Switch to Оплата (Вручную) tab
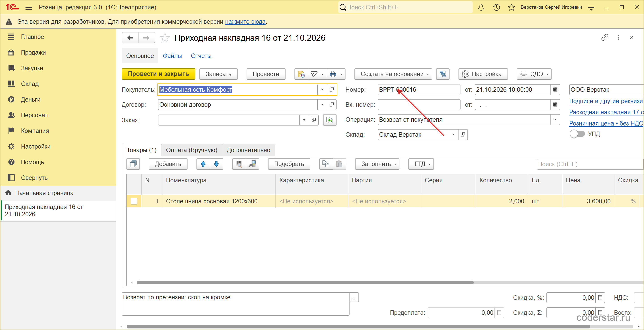Image resolution: width=644 pixels, height=330 pixels. pos(192,150)
